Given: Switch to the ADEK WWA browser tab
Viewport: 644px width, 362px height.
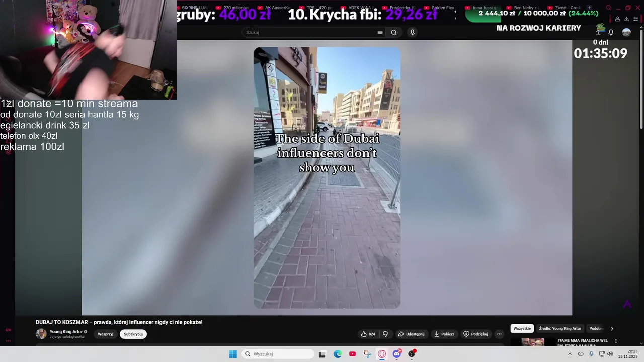Looking at the screenshot, I should [358, 8].
